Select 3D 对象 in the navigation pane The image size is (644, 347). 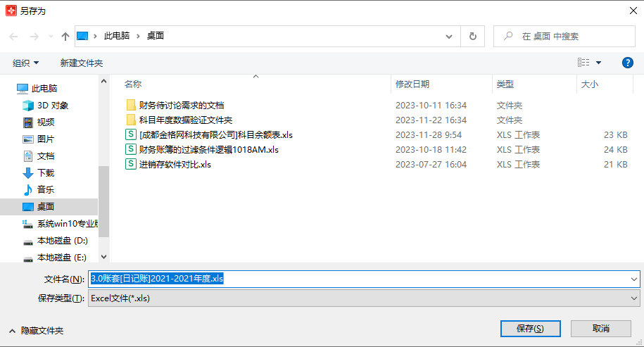coord(53,106)
